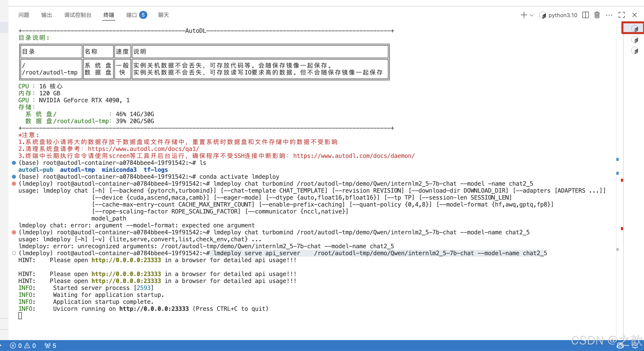Select the 终端 tab

coord(109,15)
